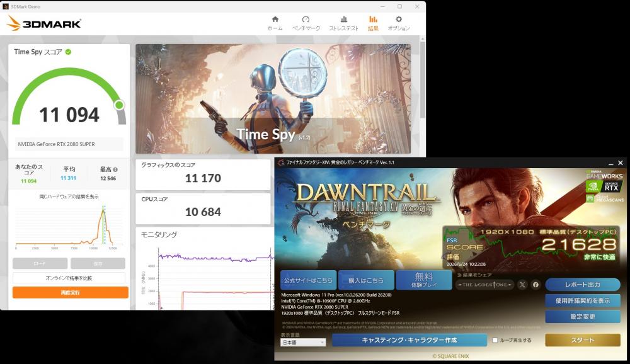Click the 非常に快適 rating text
The width and height of the screenshot is (630, 364).
tap(599, 257)
